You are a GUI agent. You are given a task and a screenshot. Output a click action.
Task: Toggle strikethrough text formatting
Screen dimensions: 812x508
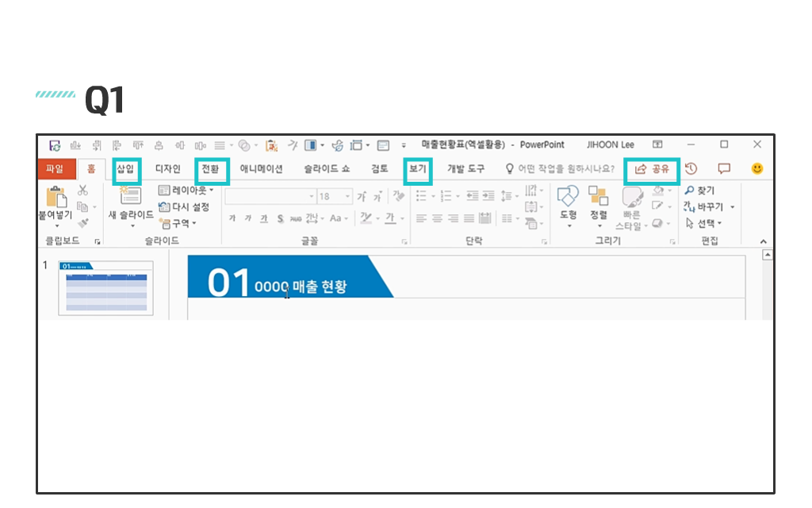tap(296, 219)
